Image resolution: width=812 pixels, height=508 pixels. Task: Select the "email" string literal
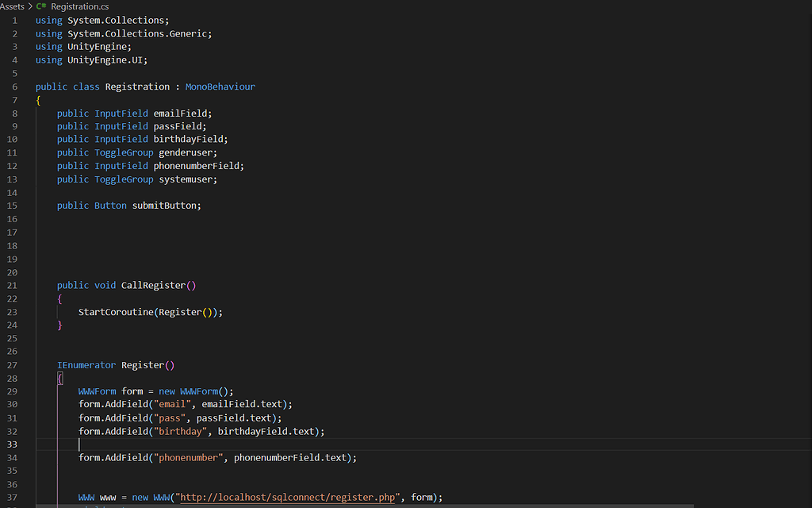pos(171,404)
